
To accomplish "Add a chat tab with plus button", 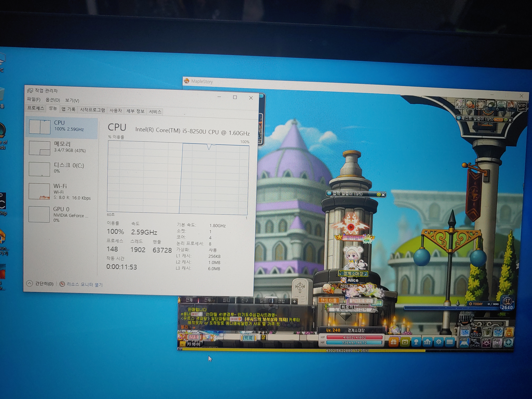I will point(294,301).
